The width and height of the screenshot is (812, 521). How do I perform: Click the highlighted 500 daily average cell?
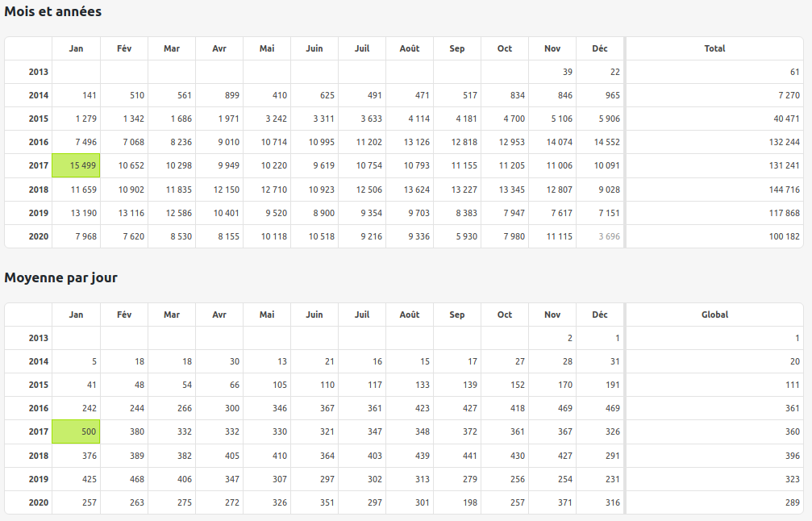pos(76,432)
